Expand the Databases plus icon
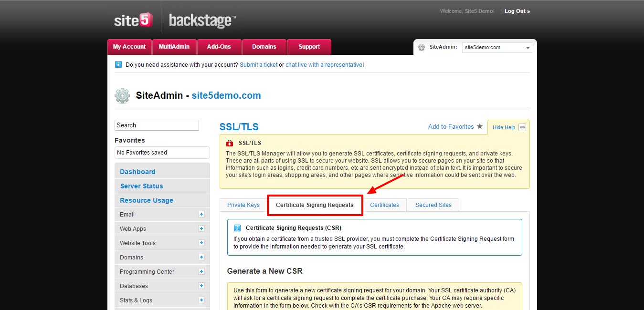The image size is (644, 310). coord(201,286)
